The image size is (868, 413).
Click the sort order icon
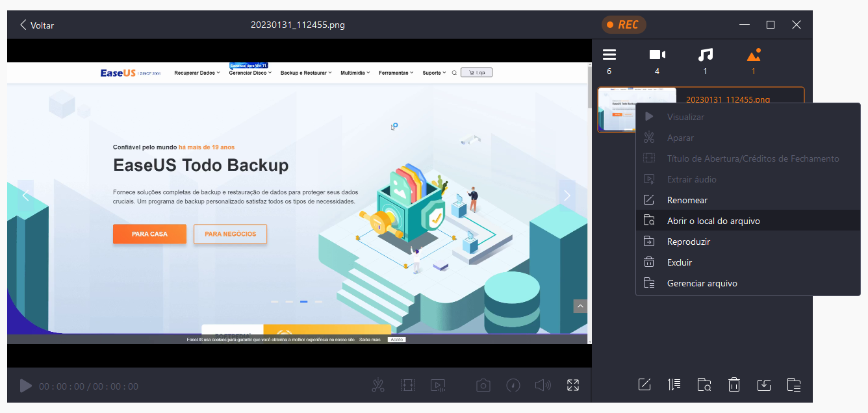coord(674,384)
